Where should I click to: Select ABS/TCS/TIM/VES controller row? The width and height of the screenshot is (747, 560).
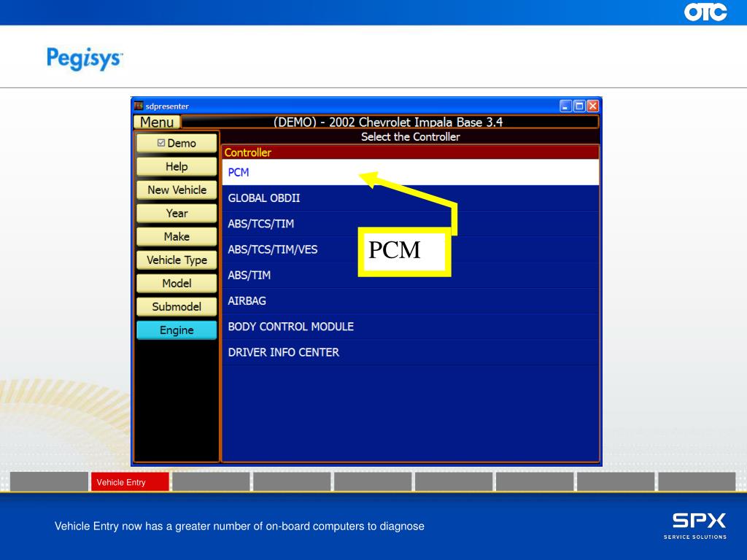click(x=410, y=249)
